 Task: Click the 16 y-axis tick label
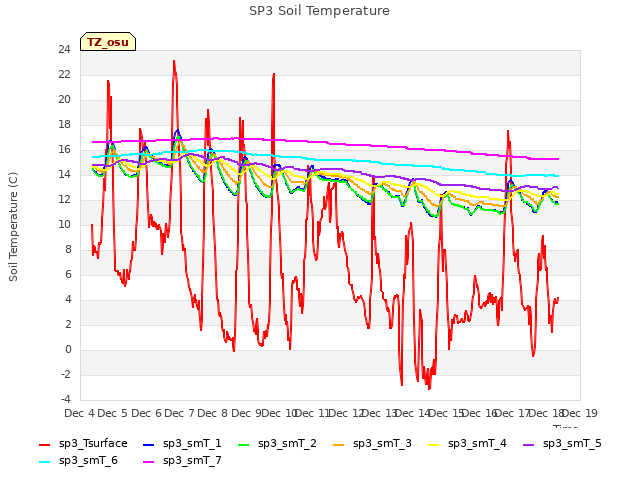click(64, 150)
